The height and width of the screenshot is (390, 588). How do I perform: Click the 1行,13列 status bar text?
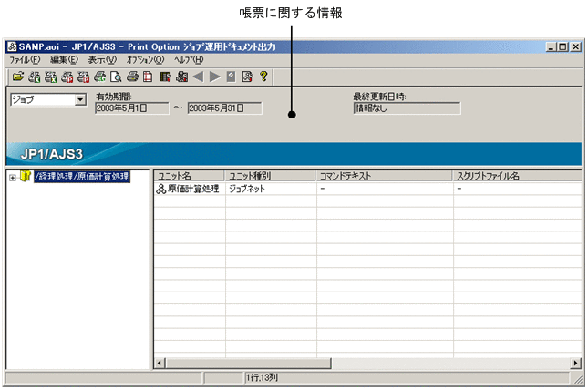coord(262,377)
